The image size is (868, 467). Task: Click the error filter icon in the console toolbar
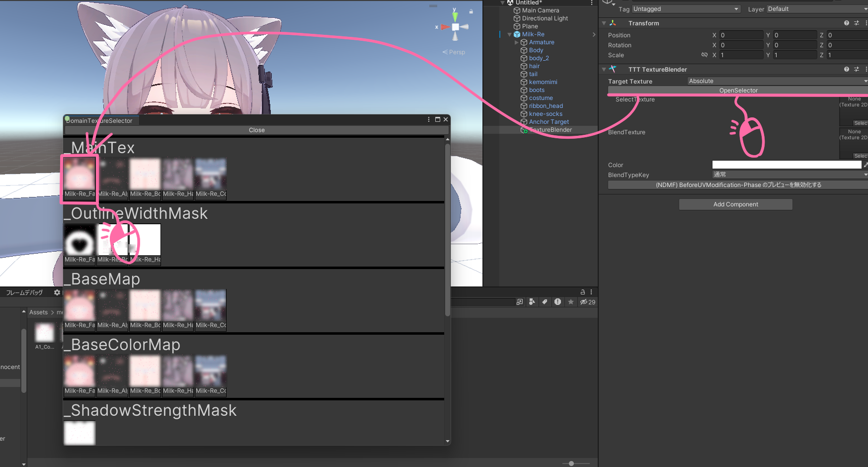pyautogui.click(x=558, y=302)
